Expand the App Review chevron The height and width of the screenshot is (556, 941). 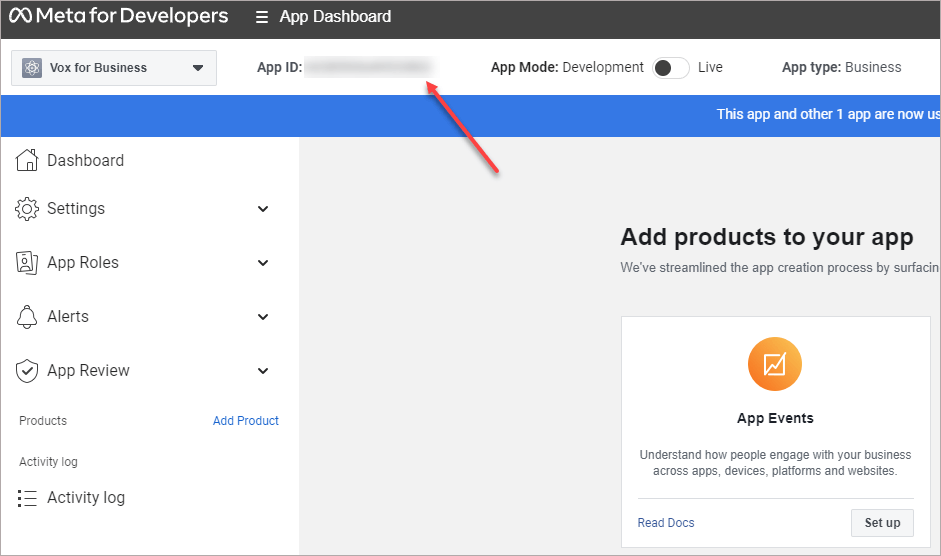click(x=263, y=371)
